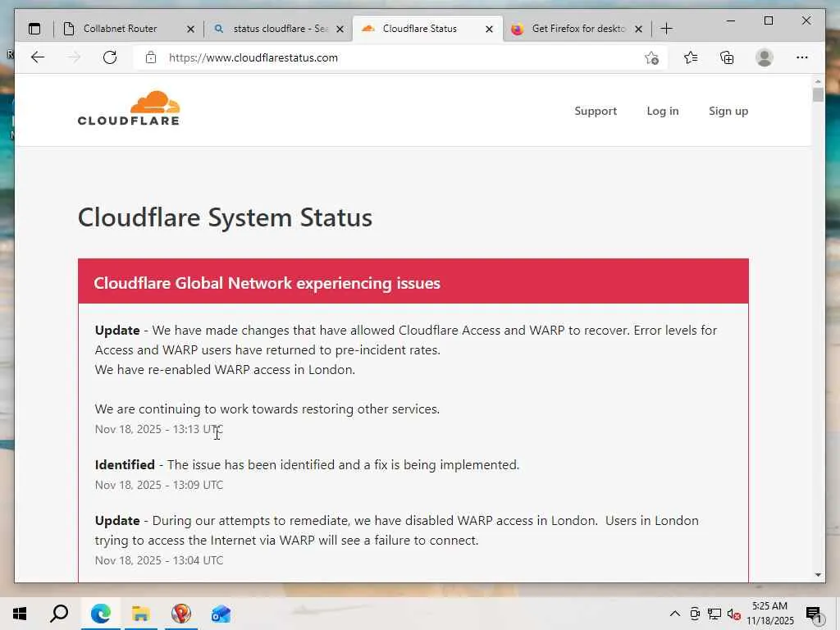
Task: Add this page to favorites star icon
Action: 651,58
